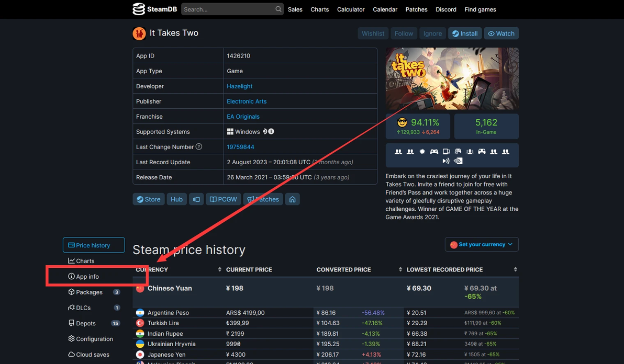This screenshot has width=624, height=364.
Task: Click the 94.11% rating box
Action: 418,127
